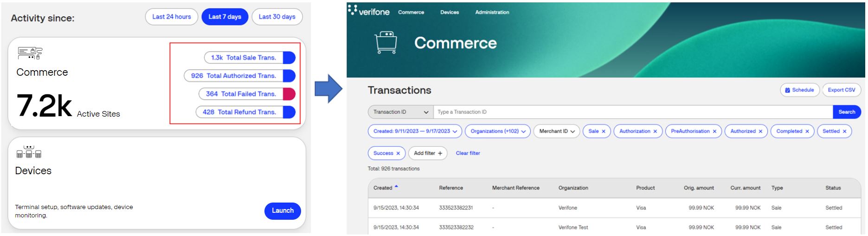The width and height of the screenshot is (868, 236).
Task: Remove the PreAuthorisation filter chip
Action: coord(714,131)
